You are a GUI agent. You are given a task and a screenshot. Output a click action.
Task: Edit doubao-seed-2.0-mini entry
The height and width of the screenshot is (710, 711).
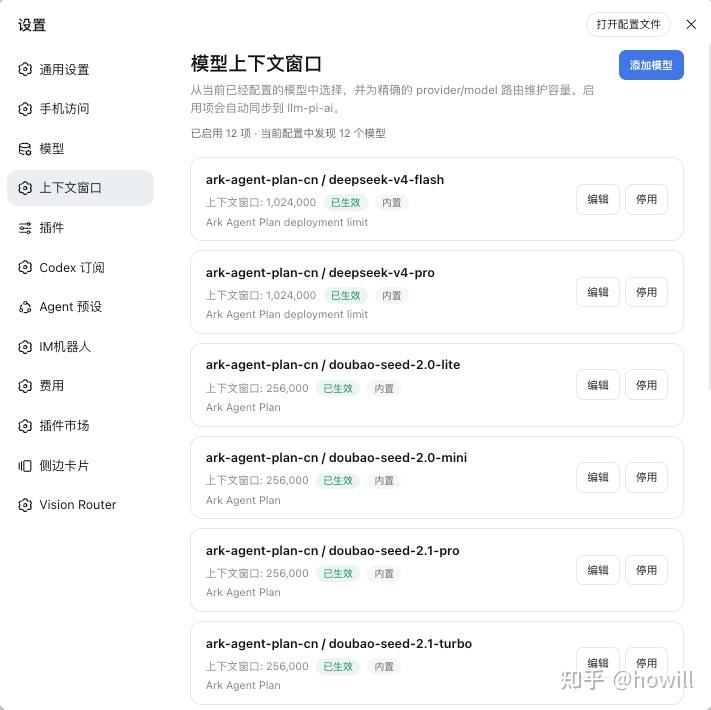coord(598,477)
